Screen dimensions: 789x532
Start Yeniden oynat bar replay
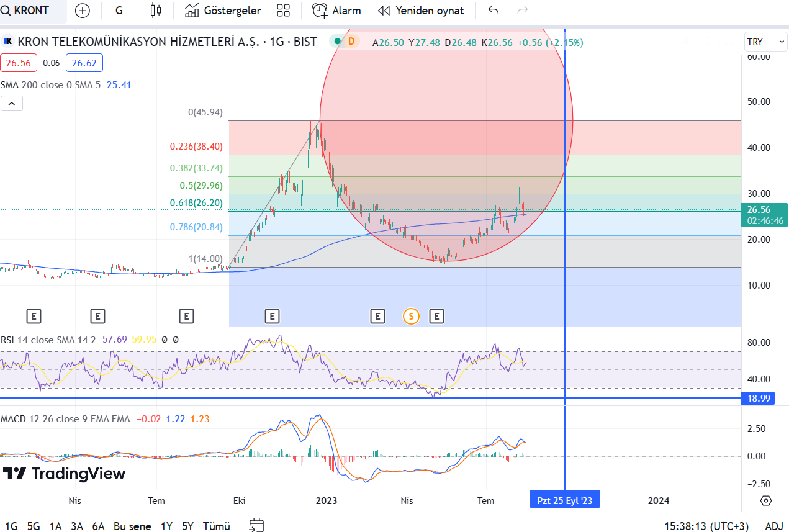pyautogui.click(x=421, y=11)
